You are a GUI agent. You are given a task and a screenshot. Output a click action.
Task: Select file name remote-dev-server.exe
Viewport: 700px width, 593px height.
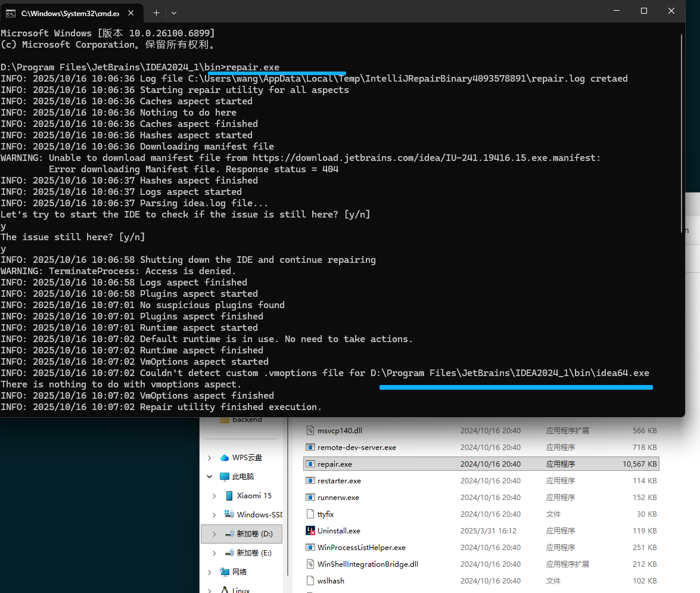tap(357, 447)
